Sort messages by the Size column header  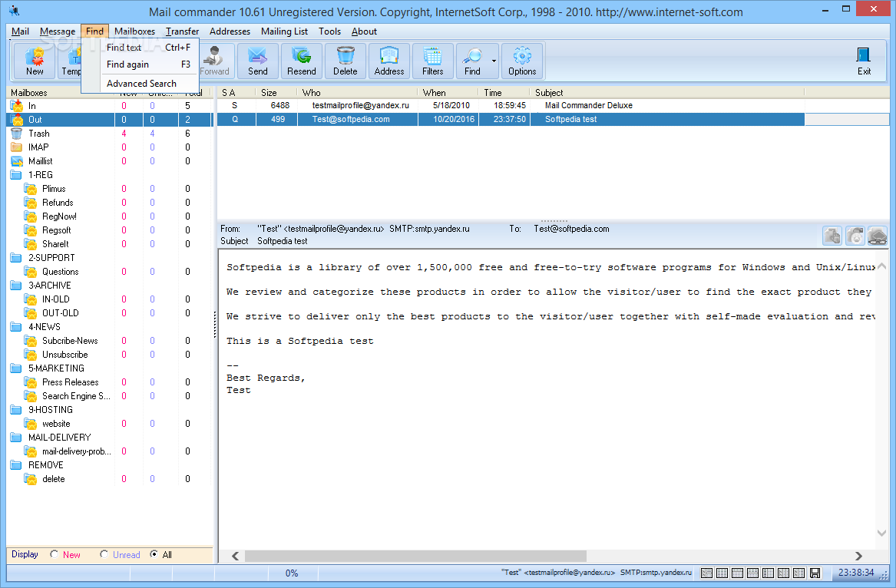pyautogui.click(x=276, y=93)
